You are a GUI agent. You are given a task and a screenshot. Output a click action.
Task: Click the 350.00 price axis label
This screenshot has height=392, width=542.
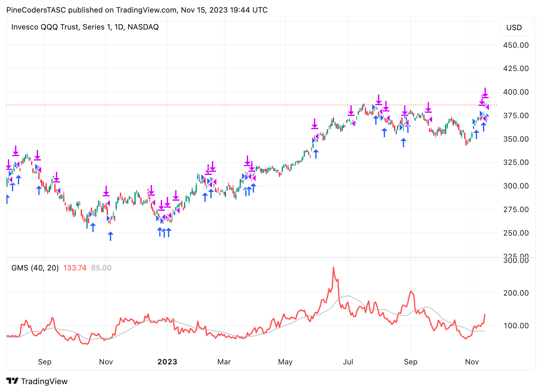(516, 139)
